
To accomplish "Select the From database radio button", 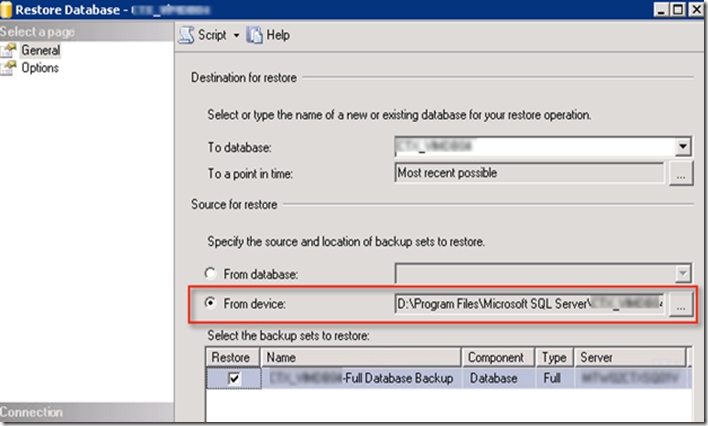I will coord(210,273).
